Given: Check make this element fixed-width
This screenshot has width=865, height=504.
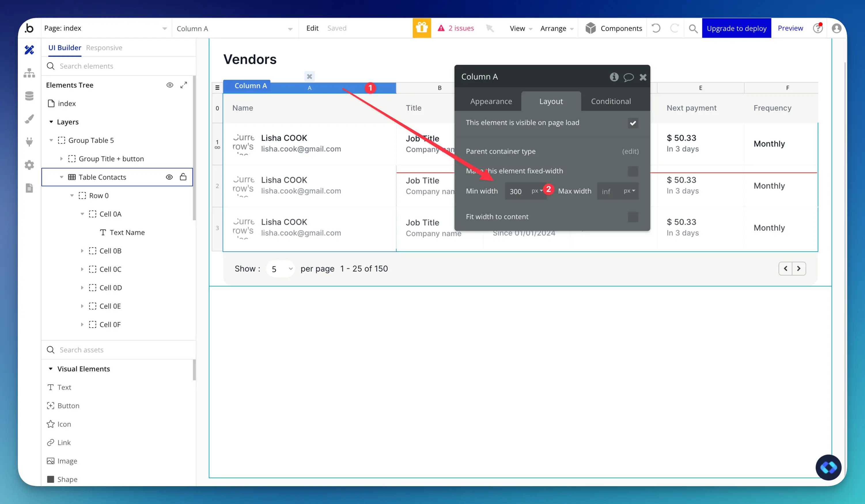Looking at the screenshot, I should click(633, 171).
